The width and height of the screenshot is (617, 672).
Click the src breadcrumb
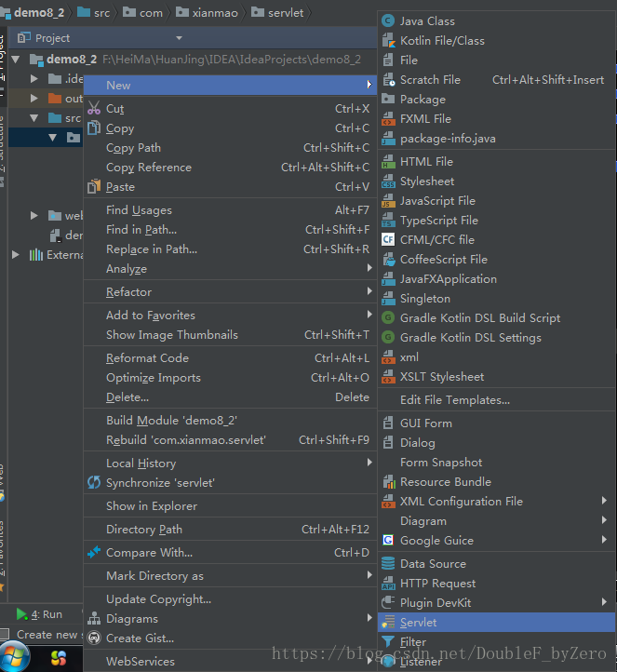(94, 13)
